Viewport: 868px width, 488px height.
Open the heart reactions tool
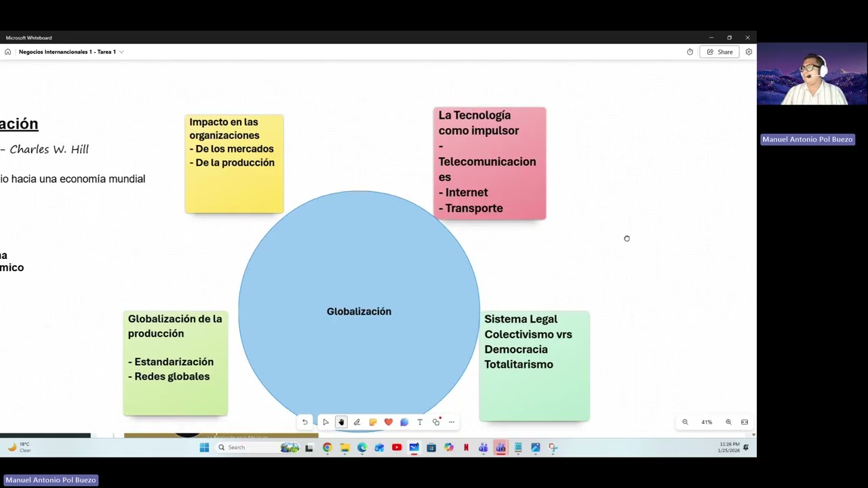pyautogui.click(x=389, y=422)
